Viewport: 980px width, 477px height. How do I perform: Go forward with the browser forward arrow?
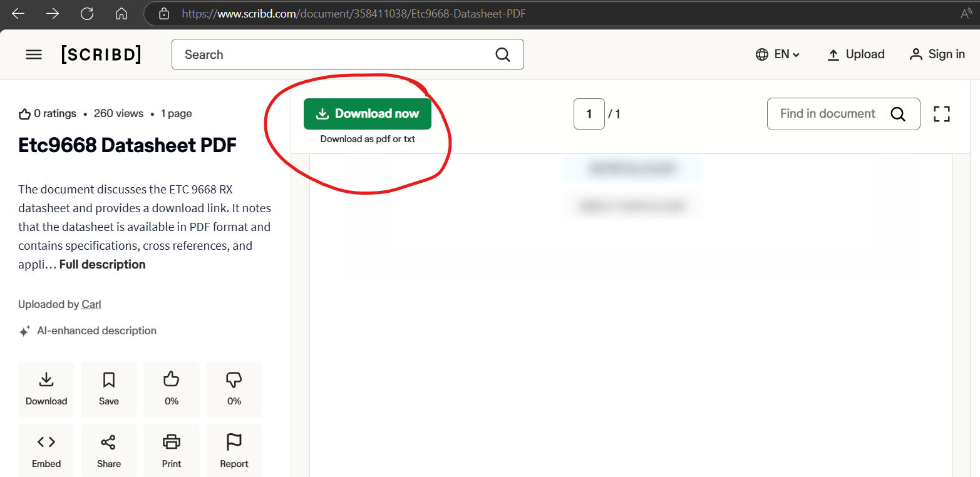(x=53, y=13)
